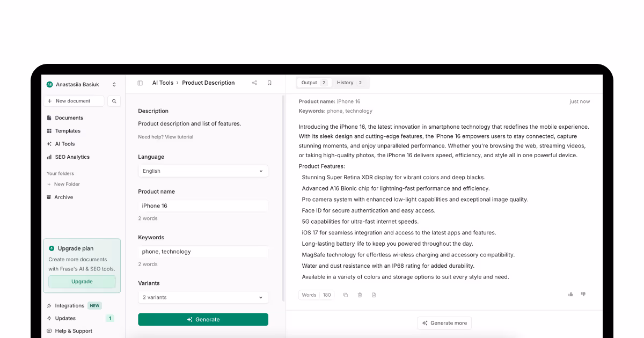Open the Language dropdown set to English

tap(203, 171)
